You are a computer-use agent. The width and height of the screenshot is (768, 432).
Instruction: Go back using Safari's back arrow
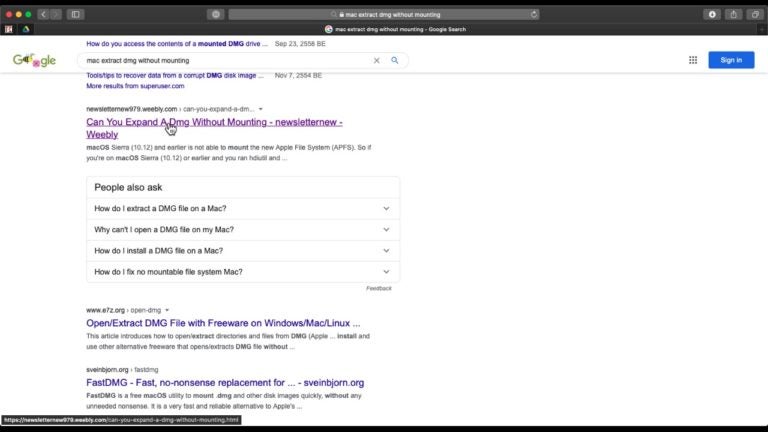43,14
